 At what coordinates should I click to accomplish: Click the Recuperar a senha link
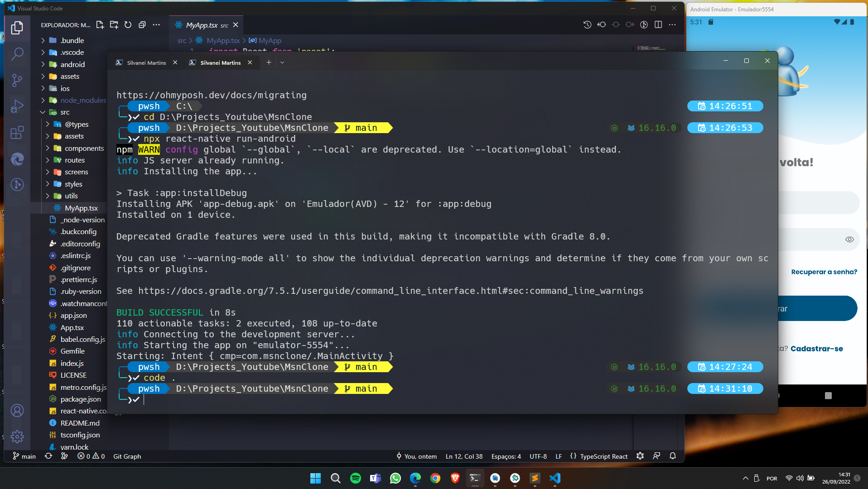(824, 272)
